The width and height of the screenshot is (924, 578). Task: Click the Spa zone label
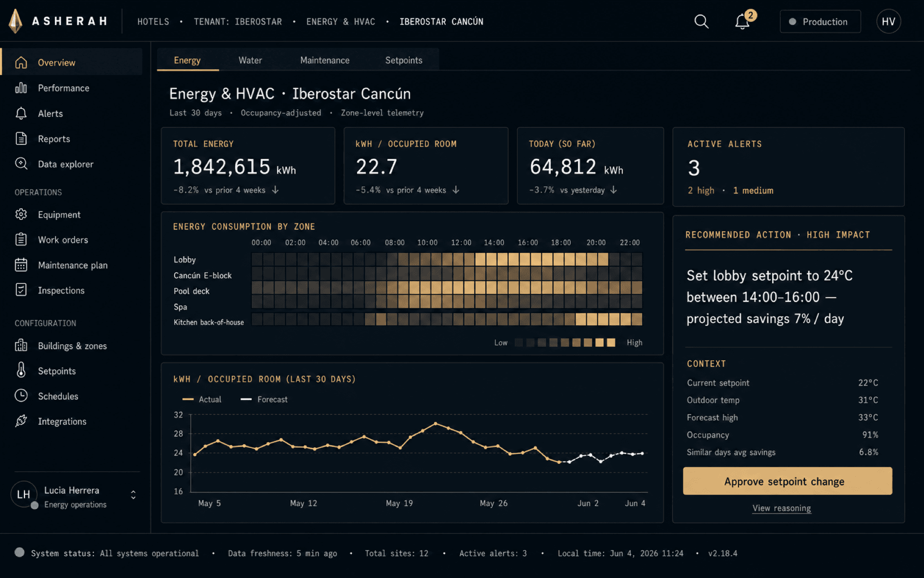(x=180, y=307)
